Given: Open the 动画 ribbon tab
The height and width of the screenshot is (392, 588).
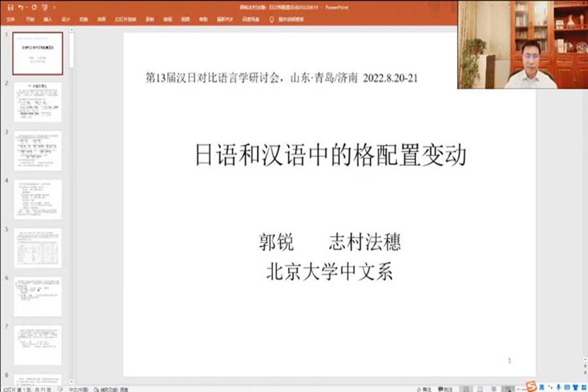Looking at the screenshot, I should (102, 19).
